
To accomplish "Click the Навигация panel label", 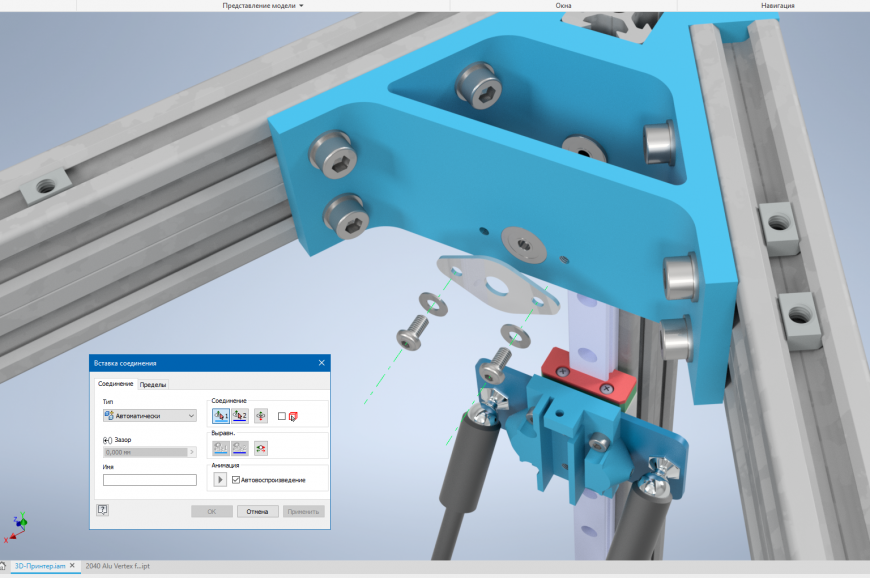I will [777, 6].
